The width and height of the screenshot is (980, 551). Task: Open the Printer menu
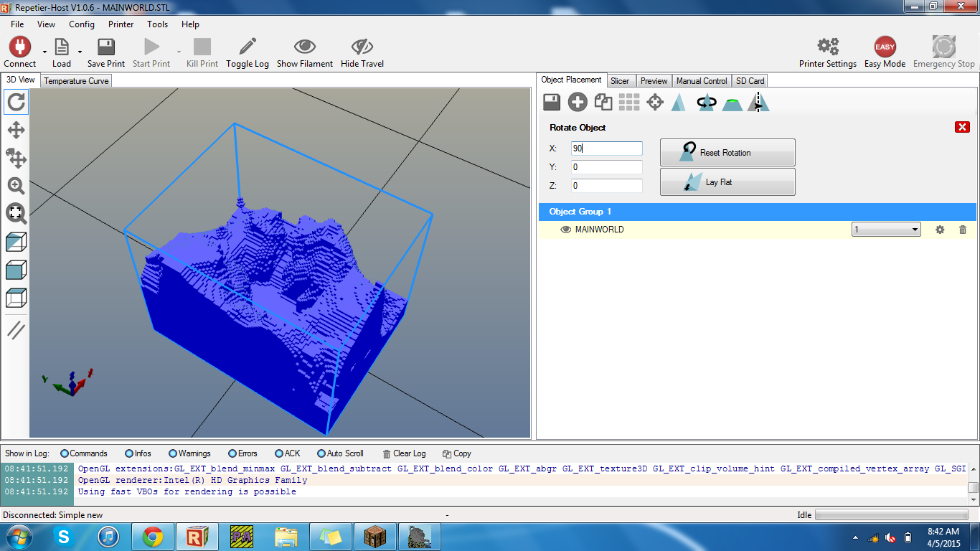click(121, 24)
